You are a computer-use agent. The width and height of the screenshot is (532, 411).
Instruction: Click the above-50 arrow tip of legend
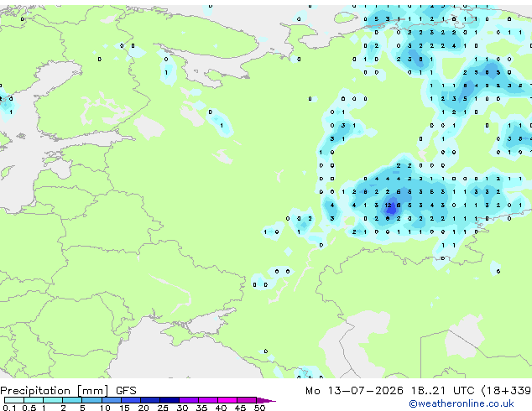coord(266,400)
